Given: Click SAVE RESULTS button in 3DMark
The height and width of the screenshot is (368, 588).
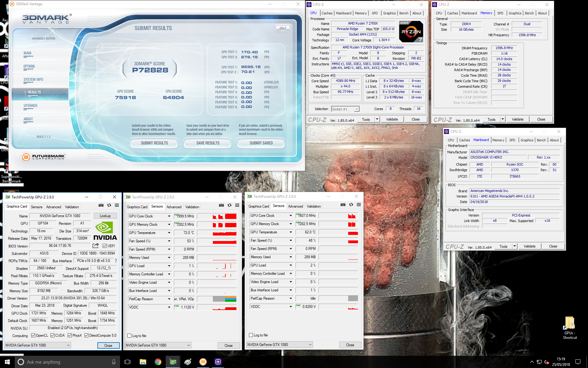Looking at the screenshot, I should [x=208, y=143].
